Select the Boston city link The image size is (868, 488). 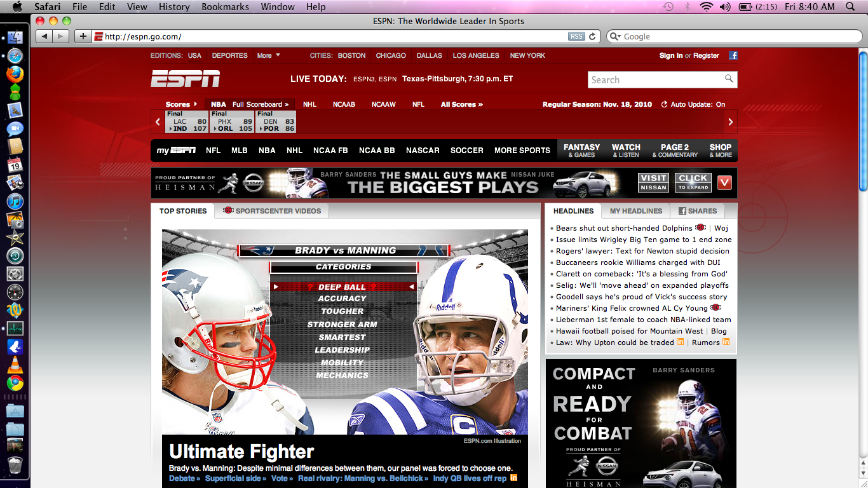pyautogui.click(x=351, y=55)
